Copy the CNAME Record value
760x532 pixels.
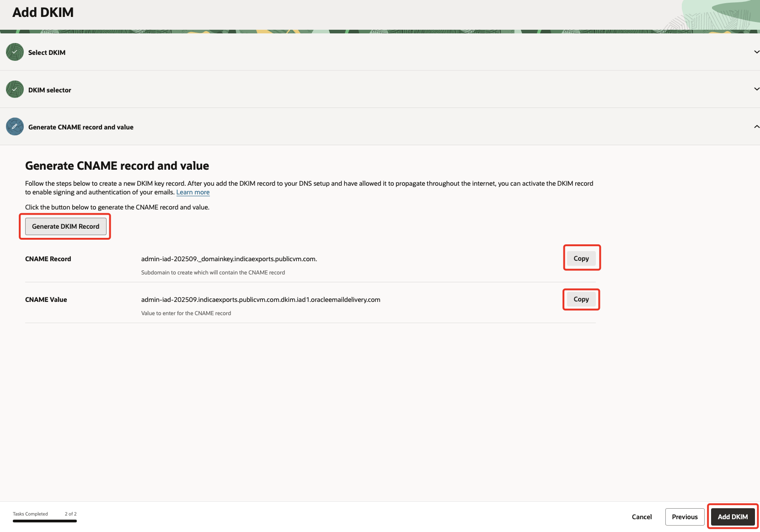pyautogui.click(x=581, y=258)
